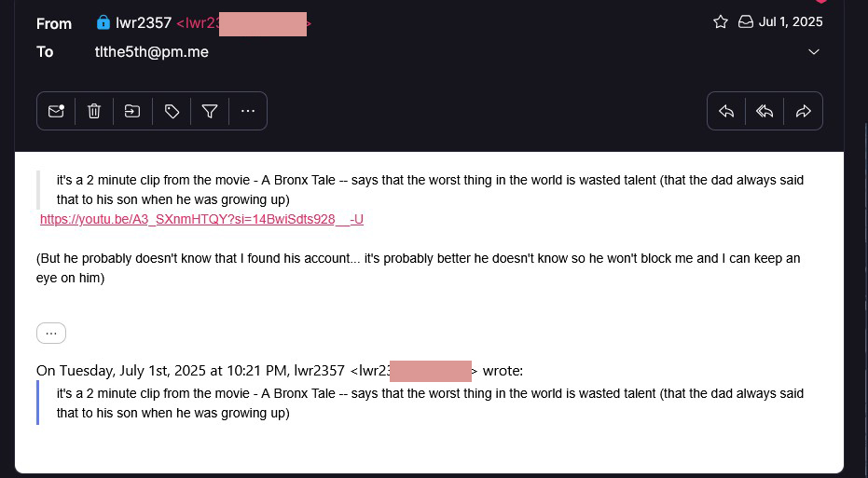Mark the message as unread
Screen dimensions: 868x478
(x=56, y=111)
